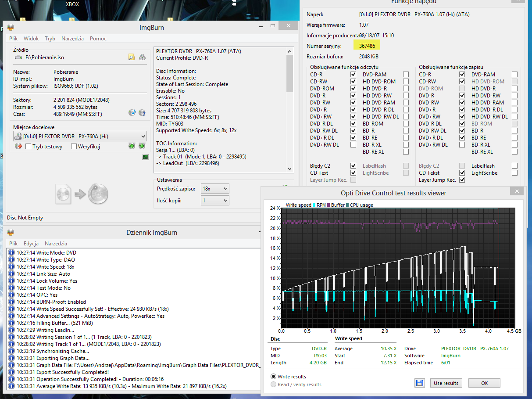The width and height of the screenshot is (532, 399).
Task: Click the highlighted serial number 367486
Action: tap(366, 46)
